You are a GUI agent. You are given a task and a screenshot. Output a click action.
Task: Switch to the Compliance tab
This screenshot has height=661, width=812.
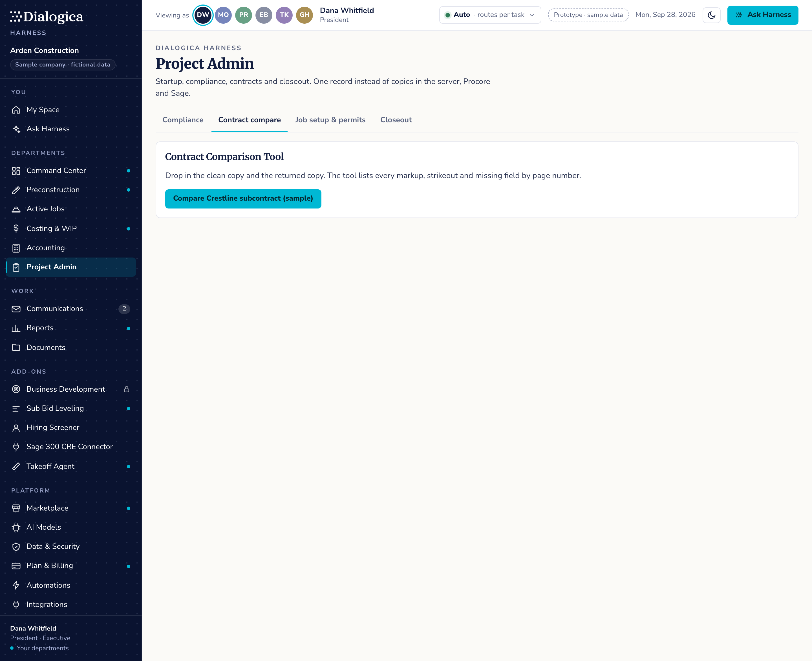[x=183, y=120]
